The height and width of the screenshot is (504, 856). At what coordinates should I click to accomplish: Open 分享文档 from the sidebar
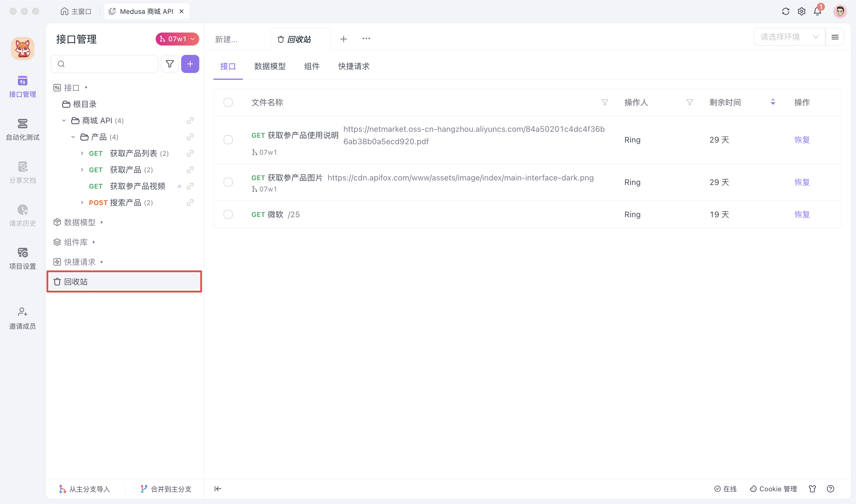point(22,172)
